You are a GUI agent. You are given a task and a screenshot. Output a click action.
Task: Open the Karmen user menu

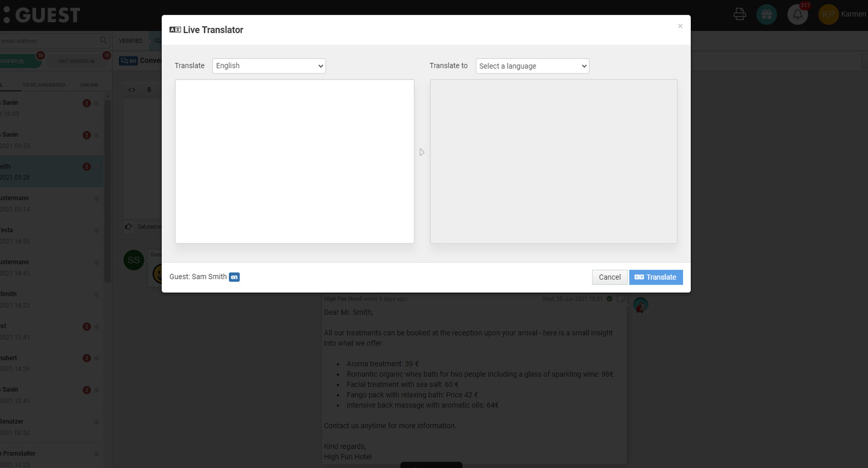[854, 14]
